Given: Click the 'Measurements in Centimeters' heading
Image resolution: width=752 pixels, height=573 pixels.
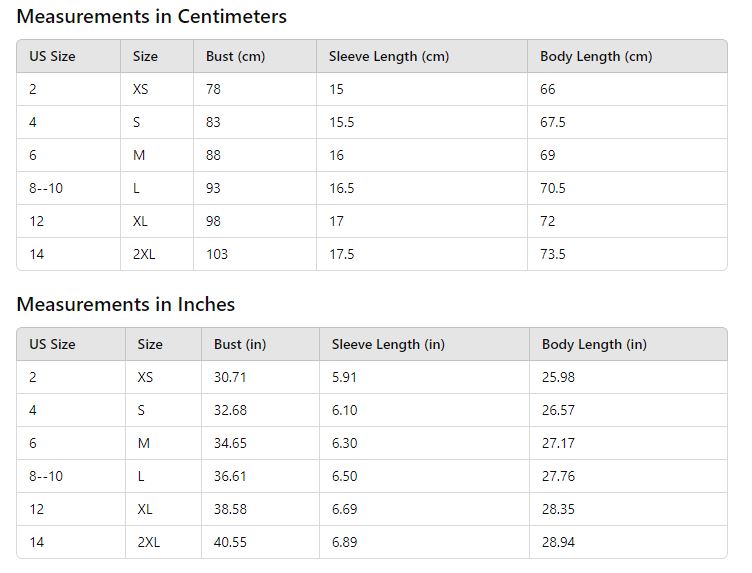Looking at the screenshot, I should tap(151, 17).
